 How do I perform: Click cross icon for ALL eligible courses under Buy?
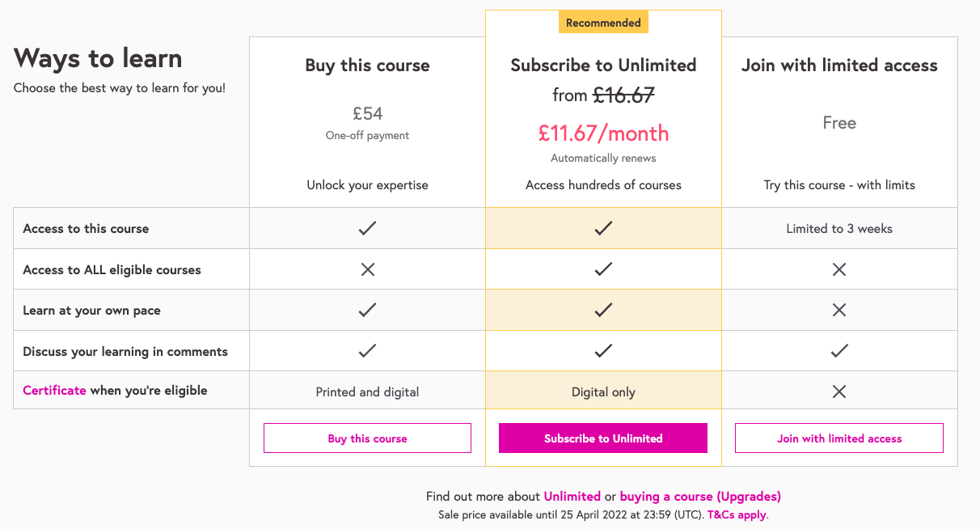click(367, 269)
